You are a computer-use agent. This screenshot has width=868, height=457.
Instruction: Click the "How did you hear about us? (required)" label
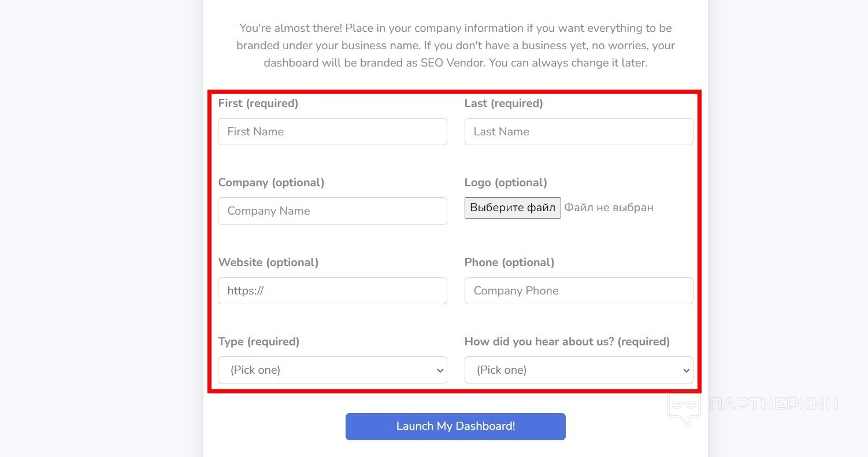coord(567,342)
